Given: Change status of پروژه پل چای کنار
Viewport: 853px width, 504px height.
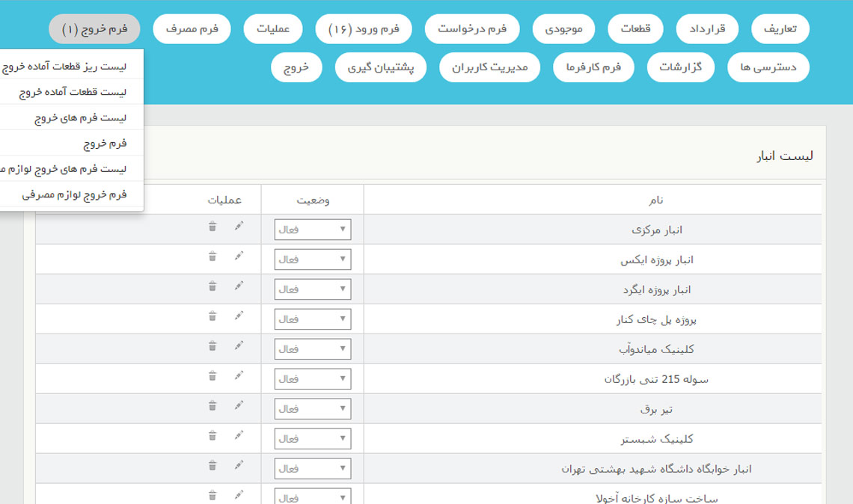Looking at the screenshot, I should click(313, 319).
